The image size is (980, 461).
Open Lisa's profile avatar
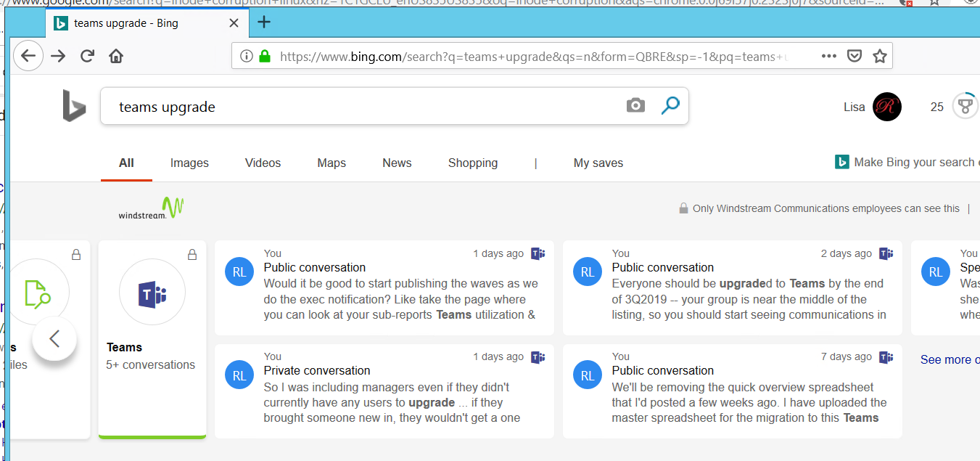click(x=886, y=107)
